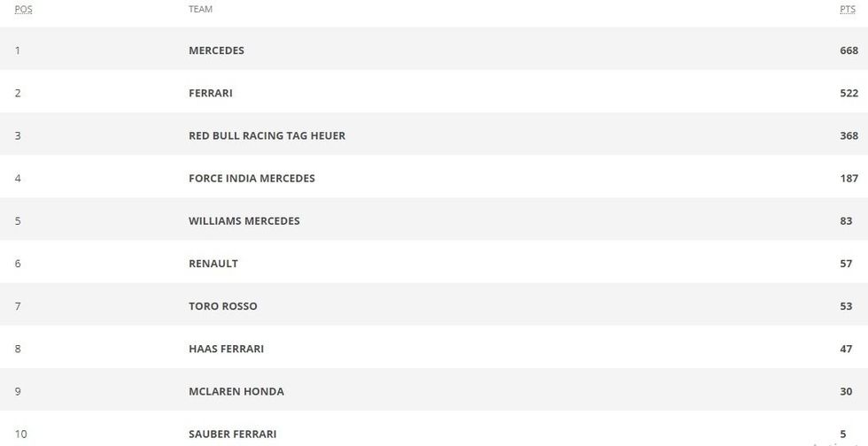Click the POS column header
Image resolution: width=868 pixels, height=446 pixels.
23,9
